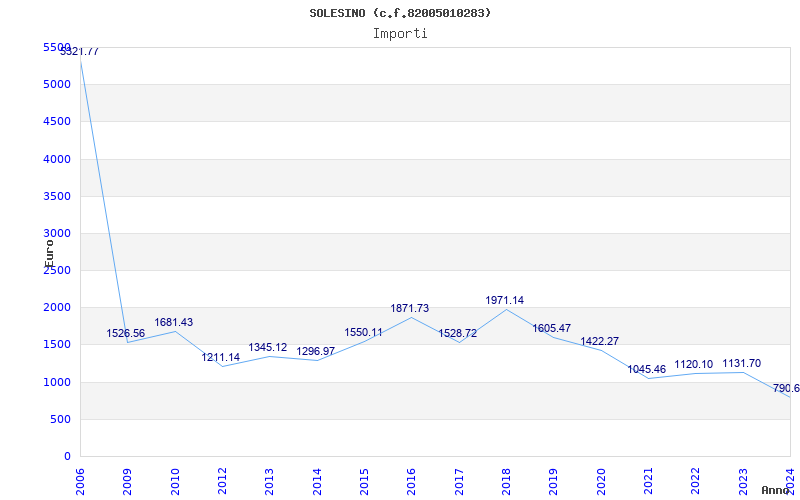This screenshot has height=500, width=800.
Task: Click the Euro y-axis title
Action: pyautogui.click(x=49, y=253)
